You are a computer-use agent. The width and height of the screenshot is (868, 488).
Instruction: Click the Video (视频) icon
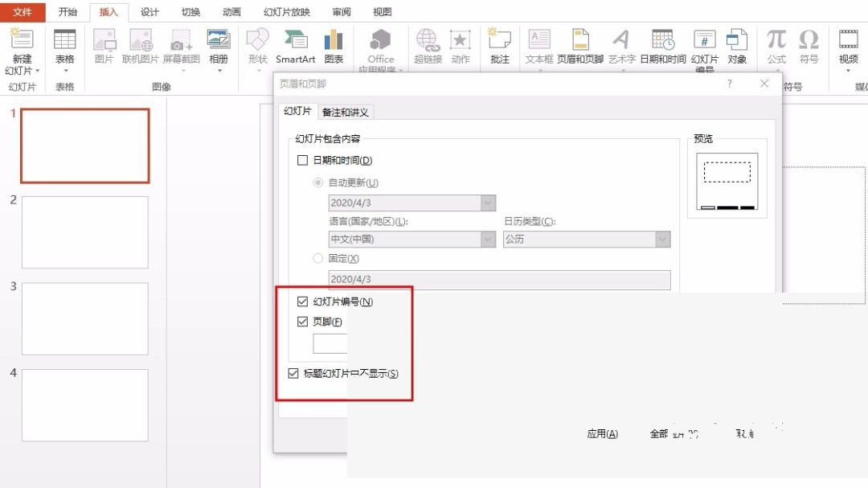pyautogui.click(x=848, y=40)
